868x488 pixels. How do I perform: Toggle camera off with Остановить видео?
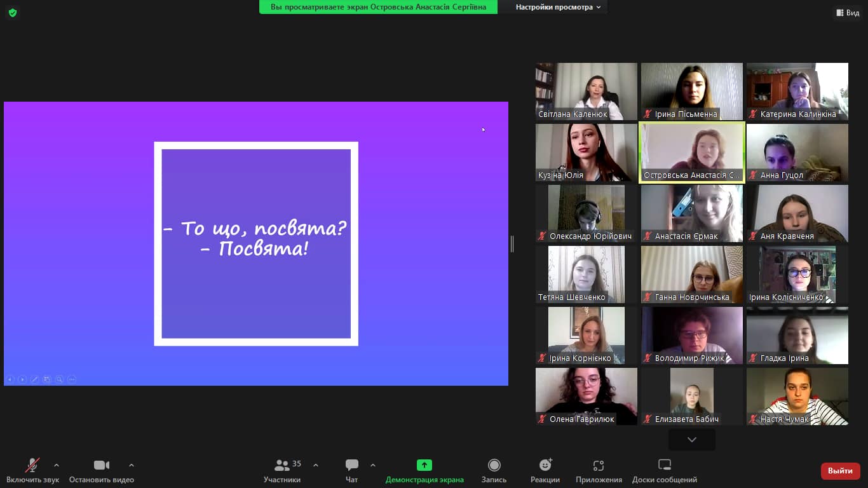coord(101,466)
